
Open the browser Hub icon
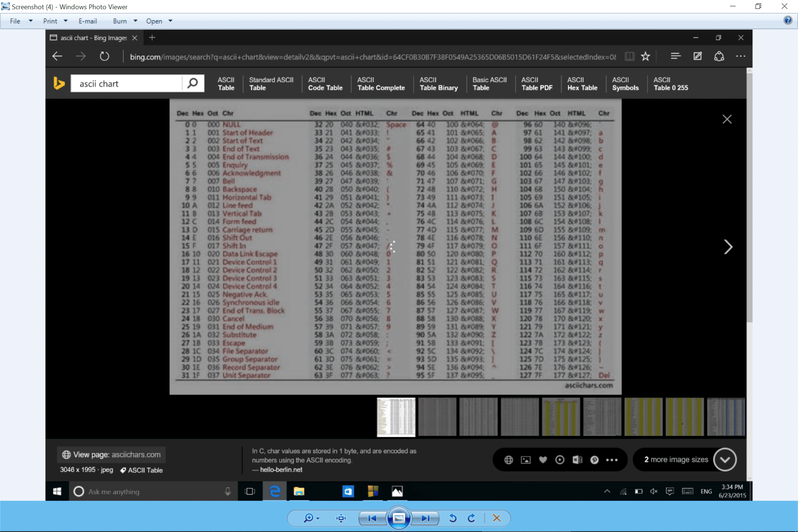pyautogui.click(x=676, y=56)
